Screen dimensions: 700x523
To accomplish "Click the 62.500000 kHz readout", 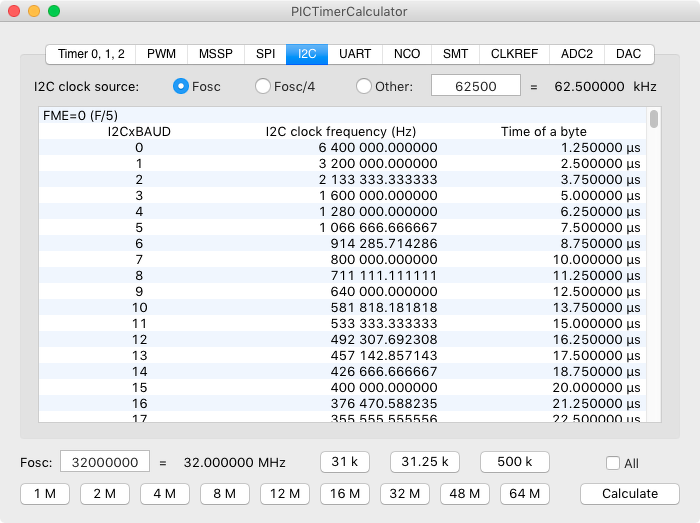I will pyautogui.click(x=605, y=87).
